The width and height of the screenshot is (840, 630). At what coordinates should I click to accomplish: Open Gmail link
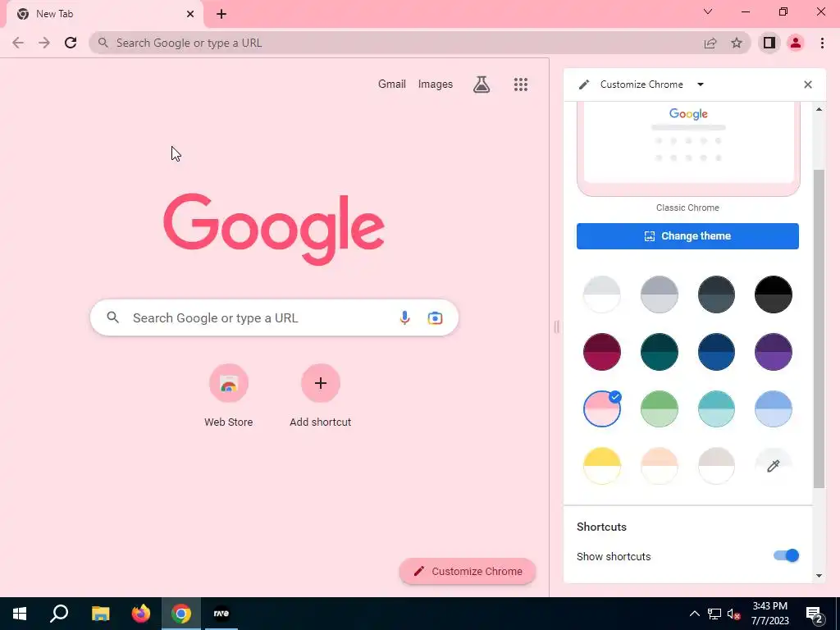pyautogui.click(x=391, y=84)
